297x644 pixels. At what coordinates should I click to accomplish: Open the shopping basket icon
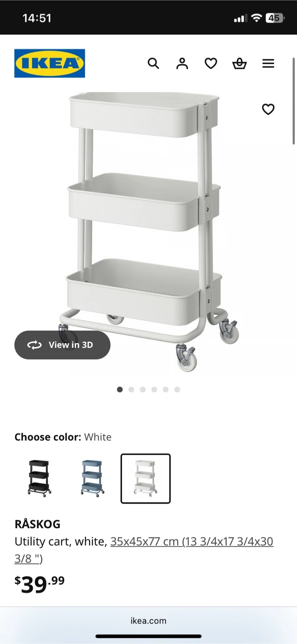coord(239,64)
